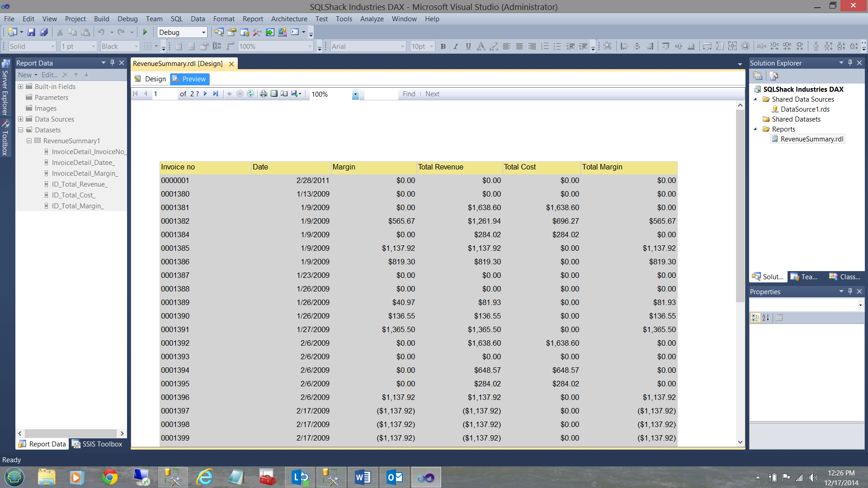Open the Page Setup icon
868x488 pixels.
[284, 94]
